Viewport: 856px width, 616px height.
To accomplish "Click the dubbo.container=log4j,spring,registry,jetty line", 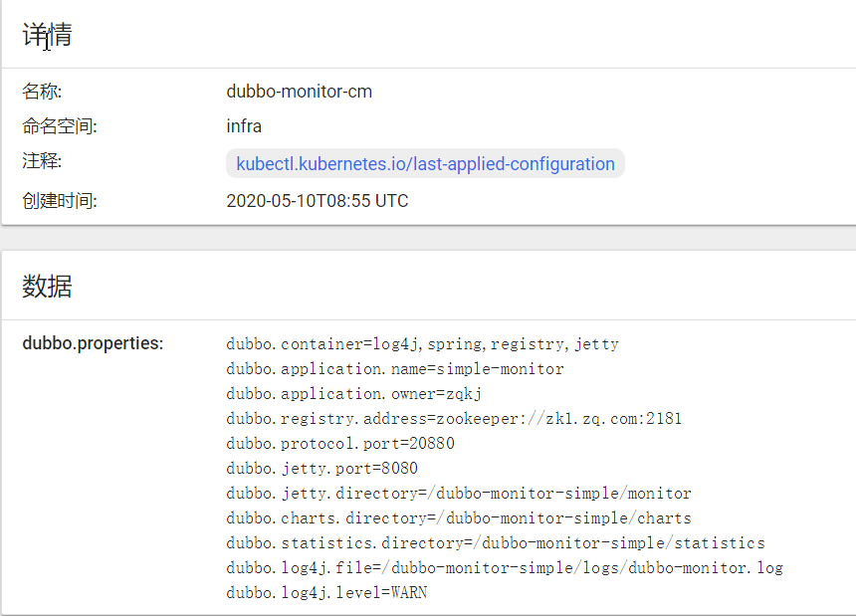I will coord(422,344).
